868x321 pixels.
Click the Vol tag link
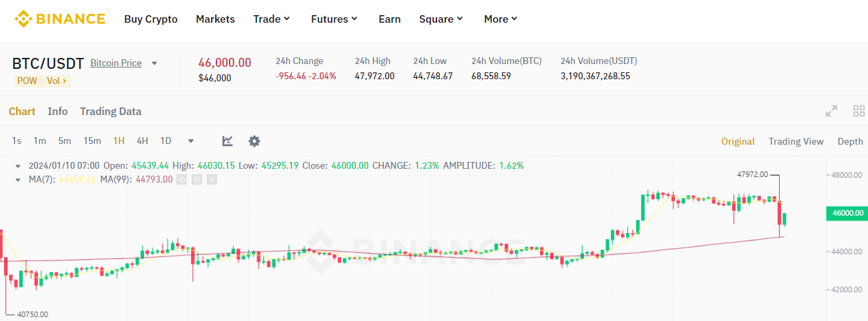point(57,81)
